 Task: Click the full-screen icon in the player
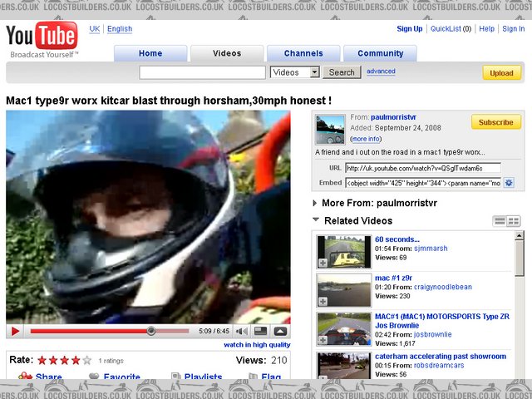280,331
